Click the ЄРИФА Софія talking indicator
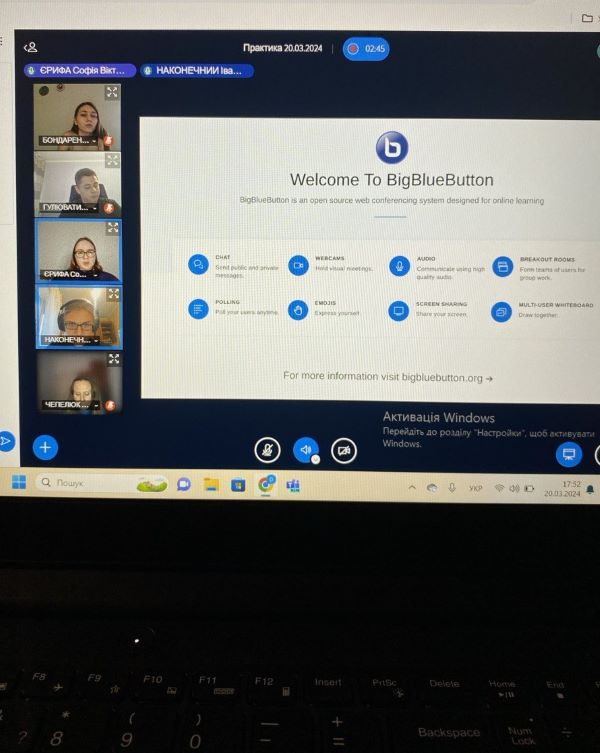 click(x=80, y=71)
